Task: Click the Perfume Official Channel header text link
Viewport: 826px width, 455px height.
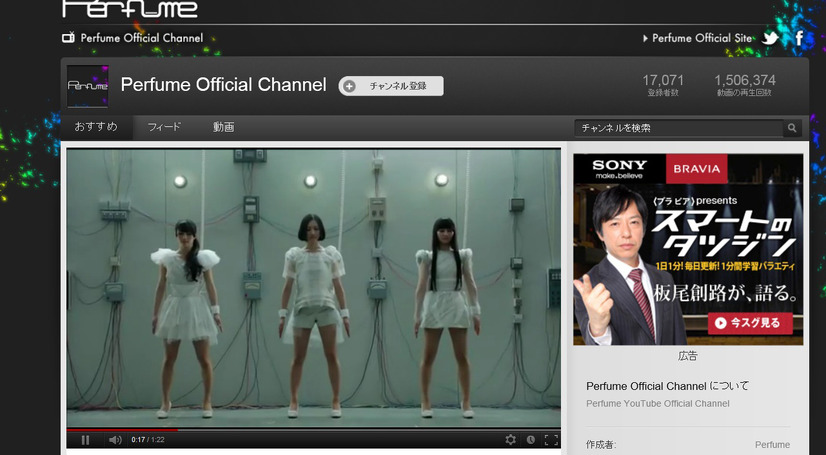Action: click(x=142, y=38)
